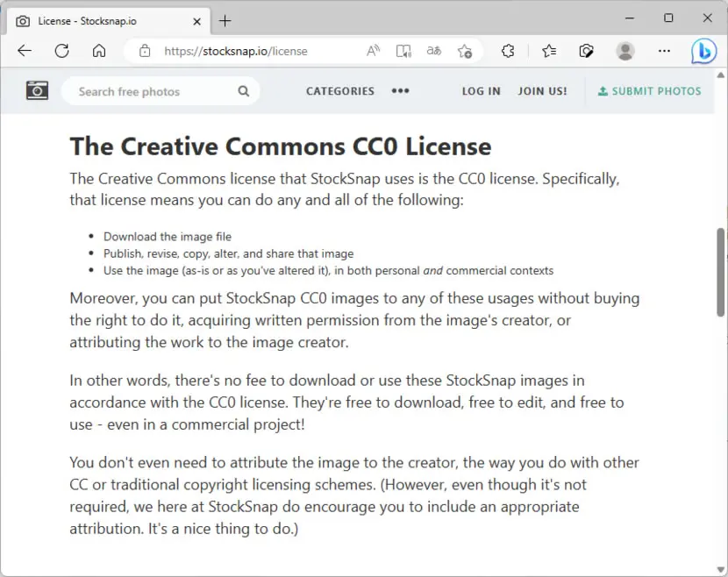The image size is (728, 577).
Task: Reload the page with refresh icon
Action: click(61, 51)
